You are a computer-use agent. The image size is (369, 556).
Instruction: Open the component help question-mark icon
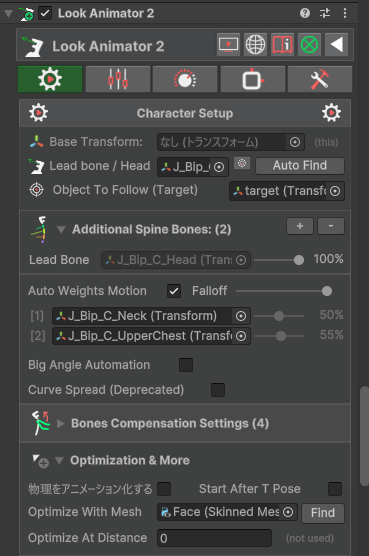coord(305,13)
